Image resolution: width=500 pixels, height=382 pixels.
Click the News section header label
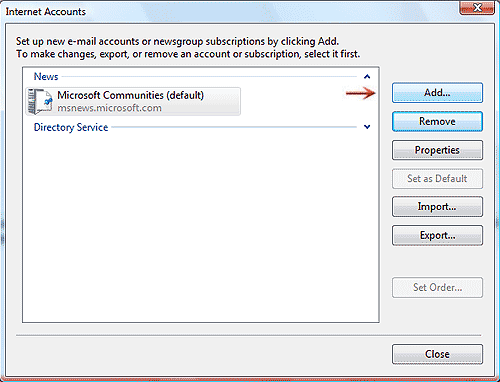(46, 77)
